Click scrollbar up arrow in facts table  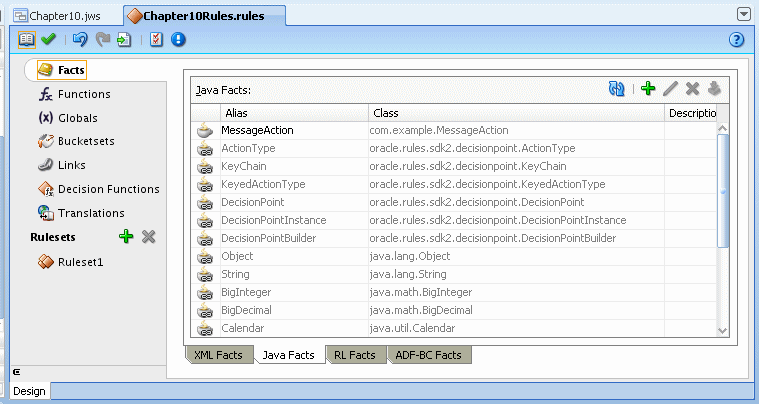[x=723, y=129]
